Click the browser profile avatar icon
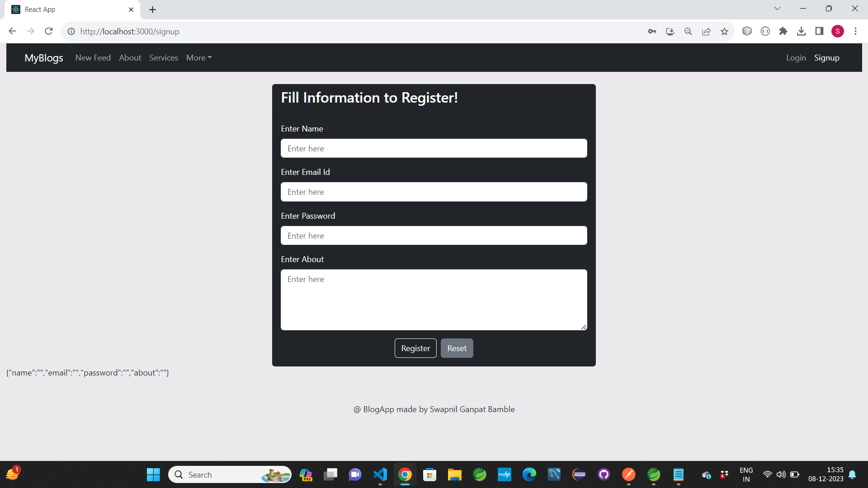This screenshot has width=868, height=488. click(838, 31)
